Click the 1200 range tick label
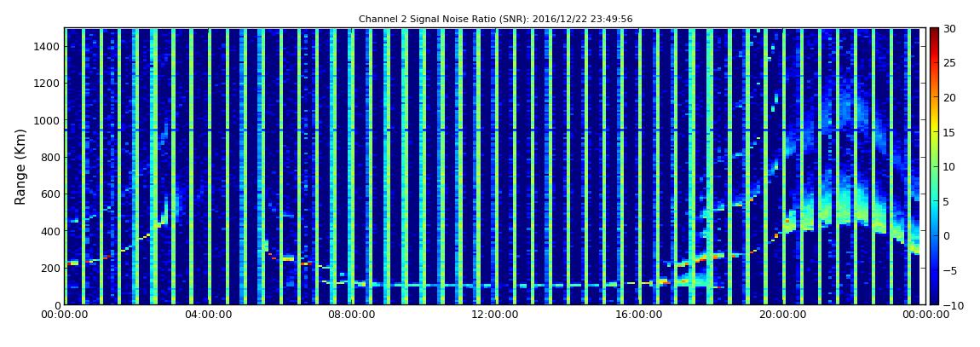 tap(46, 84)
